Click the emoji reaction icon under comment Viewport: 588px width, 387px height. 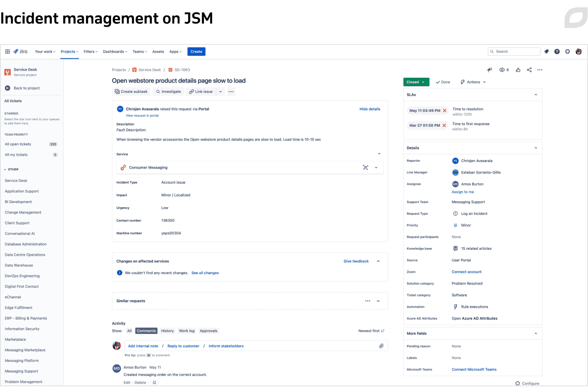coord(155,383)
